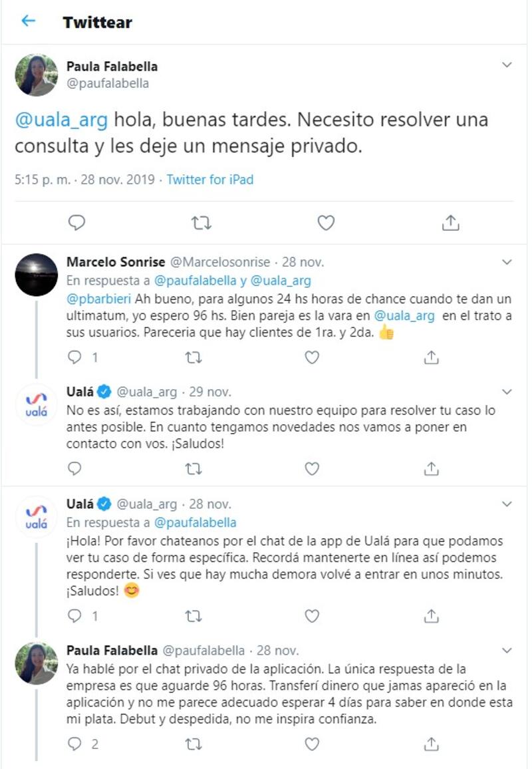Open Marcelo Sonrise's profile picture
The width and height of the screenshot is (532, 769).
click(x=37, y=274)
